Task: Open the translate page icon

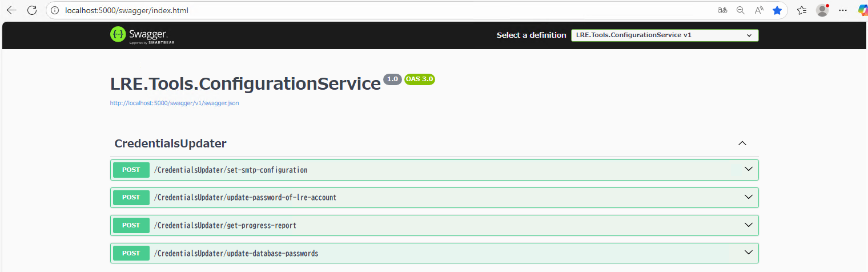Action: (722, 10)
